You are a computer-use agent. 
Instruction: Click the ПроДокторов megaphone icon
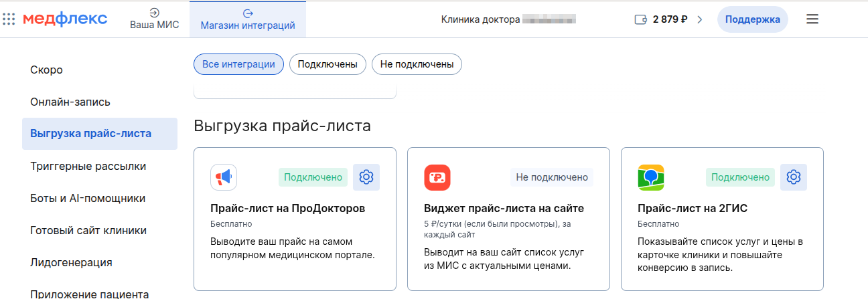(224, 177)
